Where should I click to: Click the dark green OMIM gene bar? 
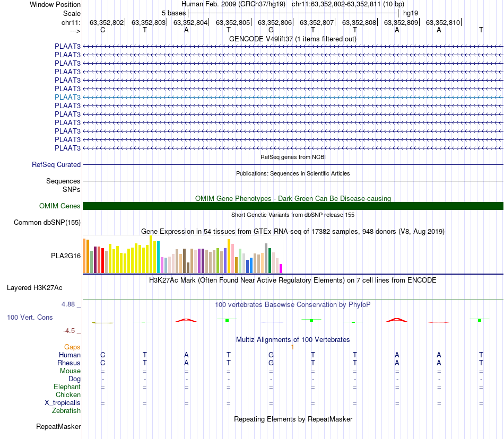click(293, 206)
